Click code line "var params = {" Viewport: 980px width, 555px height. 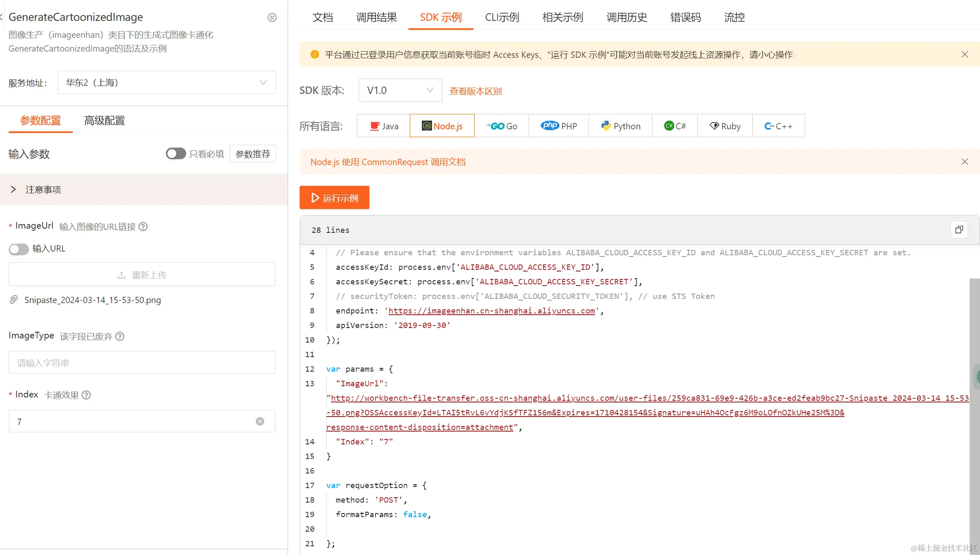[x=359, y=369]
